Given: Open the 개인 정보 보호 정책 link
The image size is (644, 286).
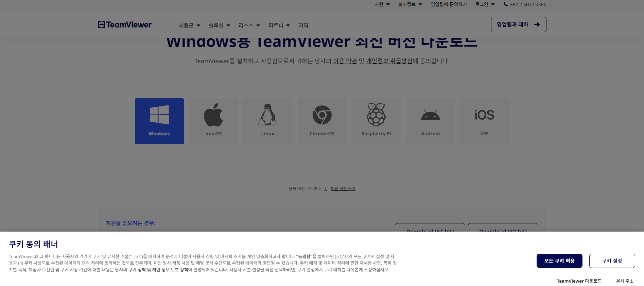Looking at the screenshot, I should click(170, 270).
